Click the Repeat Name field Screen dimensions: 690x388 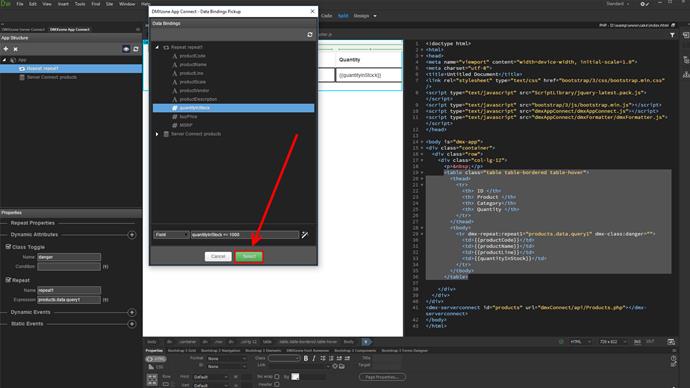pos(69,290)
